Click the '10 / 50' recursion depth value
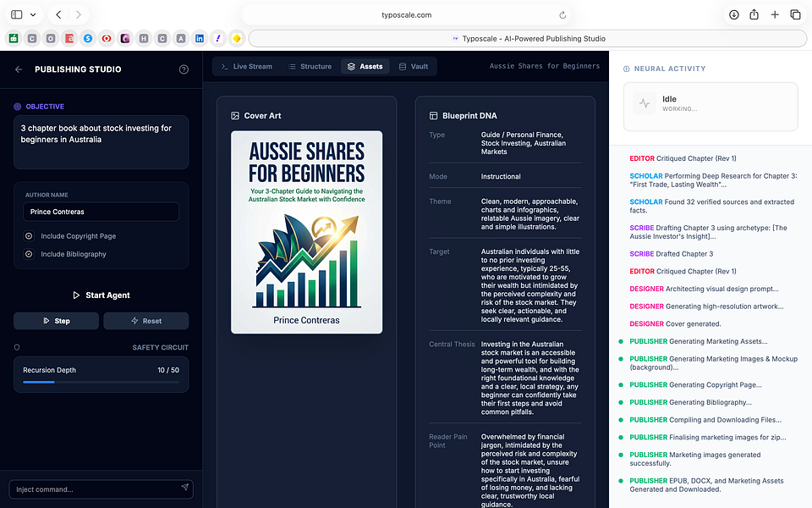 [x=168, y=370]
